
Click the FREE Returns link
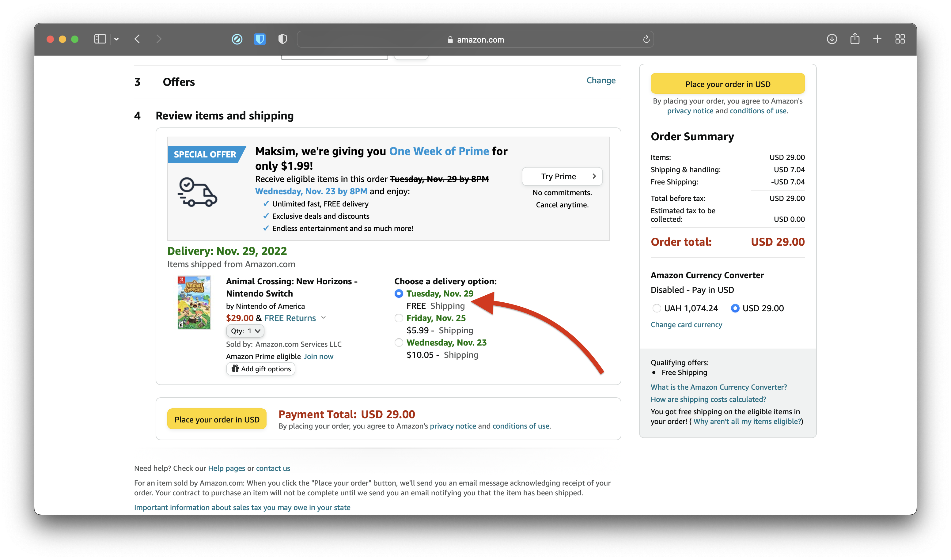click(290, 318)
